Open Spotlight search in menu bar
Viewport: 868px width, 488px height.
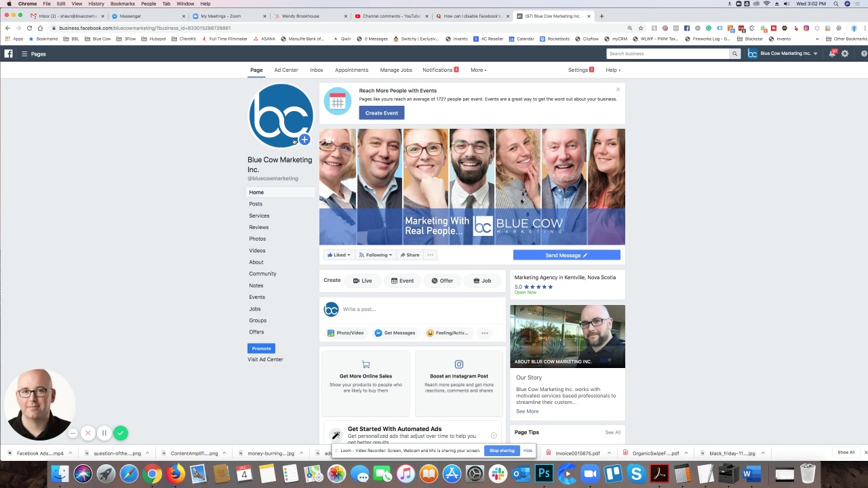pyautogui.click(x=836, y=3)
